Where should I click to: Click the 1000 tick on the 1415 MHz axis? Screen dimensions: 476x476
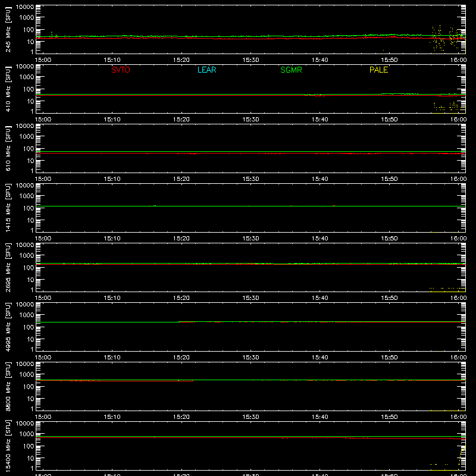point(27,196)
